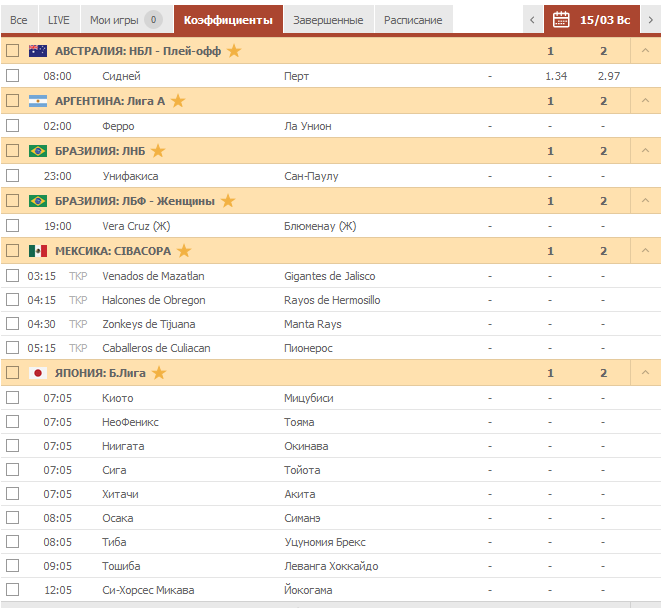
Task: Open АРГЕНТИНА: Лига А league link
Action: (110, 101)
